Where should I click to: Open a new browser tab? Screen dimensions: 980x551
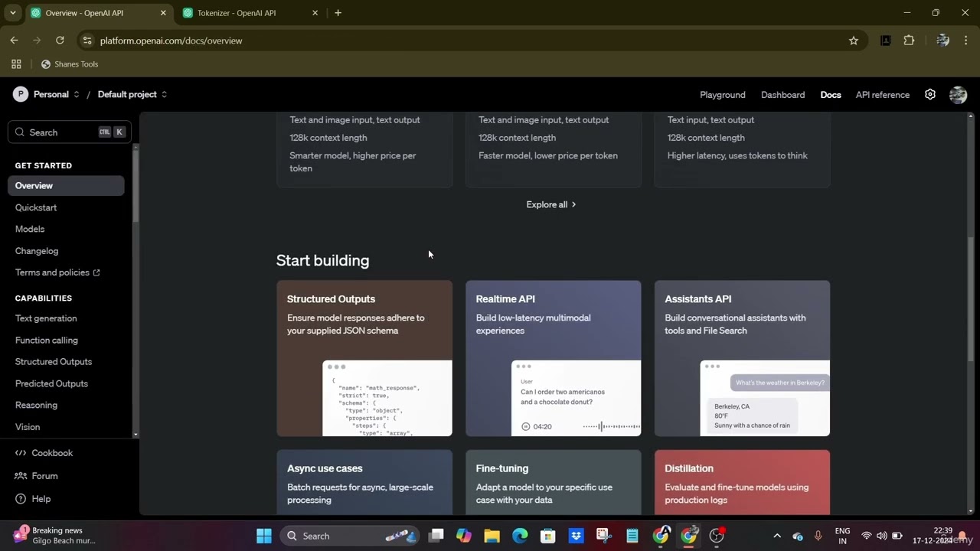[338, 13]
